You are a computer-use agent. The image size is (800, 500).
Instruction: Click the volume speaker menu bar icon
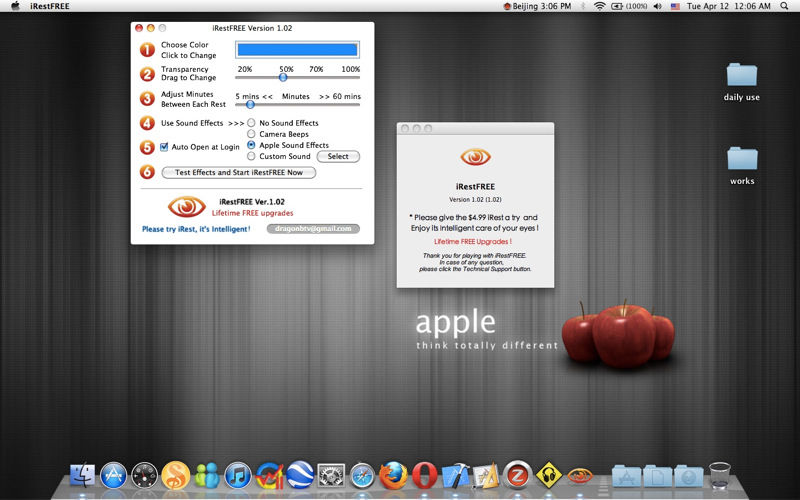coord(658,6)
